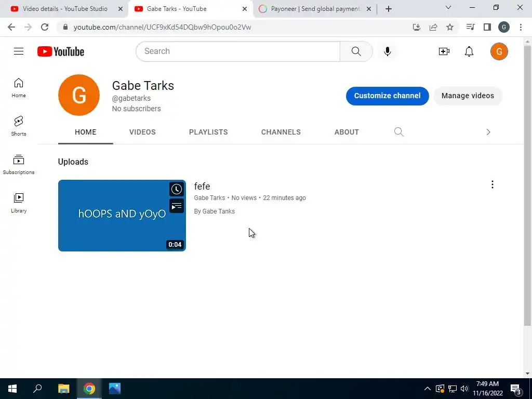
Task: Reload the page
Action: pos(45,27)
